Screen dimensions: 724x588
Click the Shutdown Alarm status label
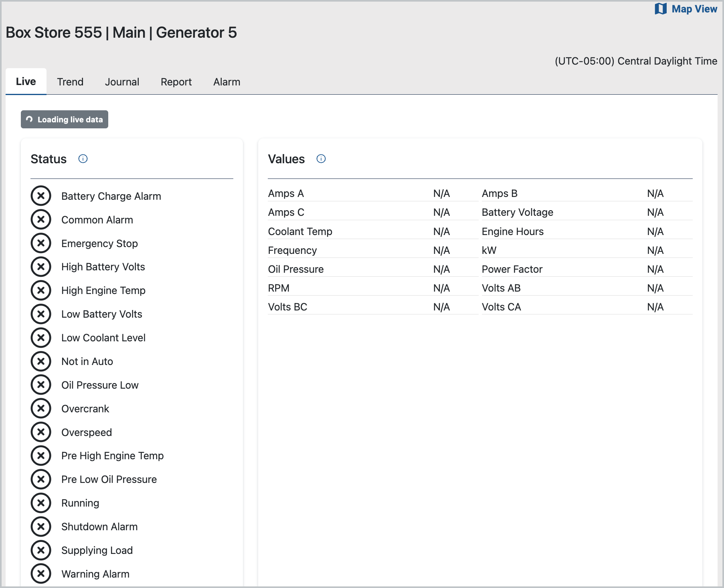point(99,527)
